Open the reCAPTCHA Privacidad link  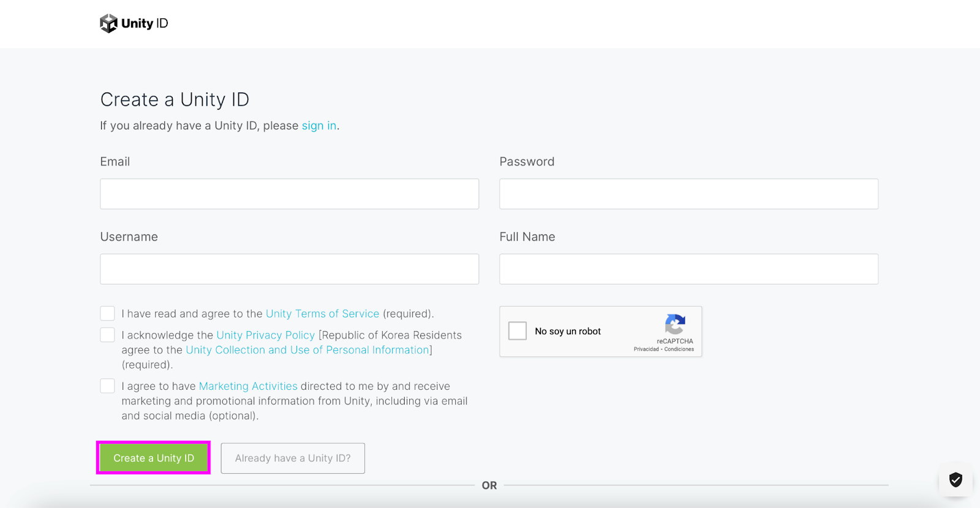646,349
